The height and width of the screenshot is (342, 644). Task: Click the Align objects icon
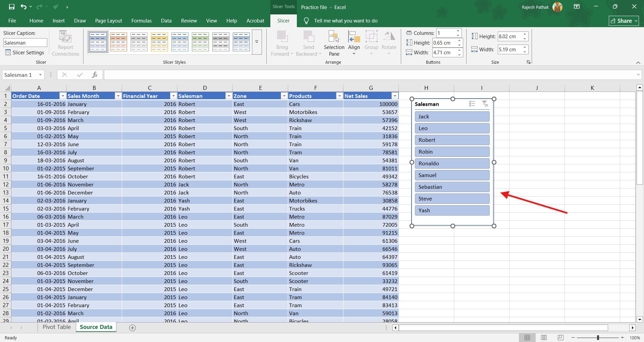click(x=354, y=43)
